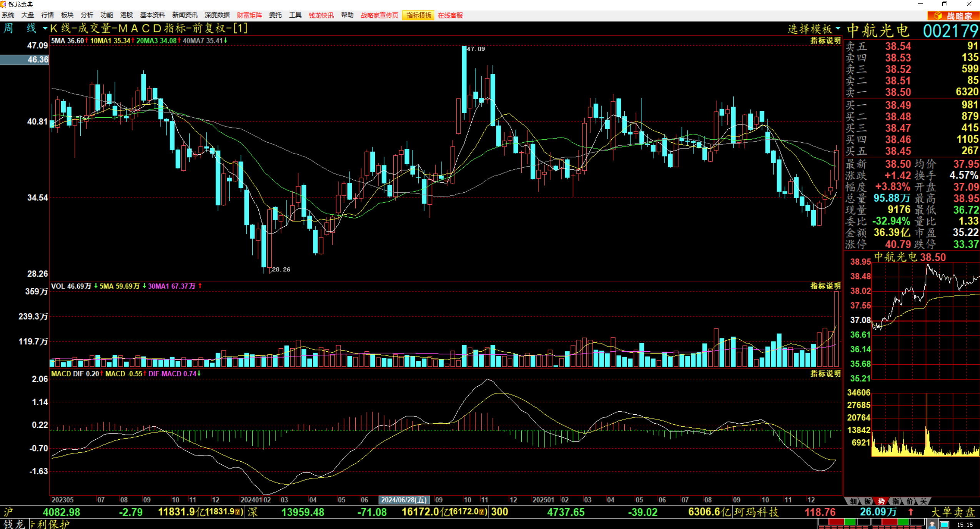Click red up arrow beside 26.09万
Viewport: 980px width, 529px height.
tap(910, 512)
